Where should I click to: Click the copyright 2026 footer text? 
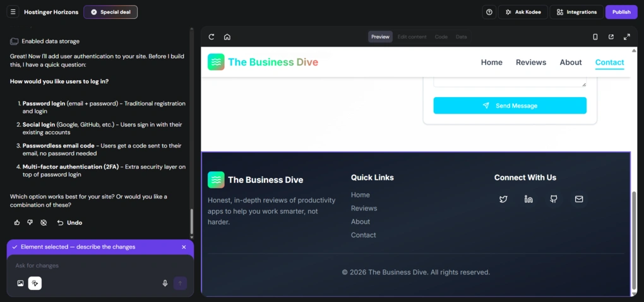[x=415, y=272]
